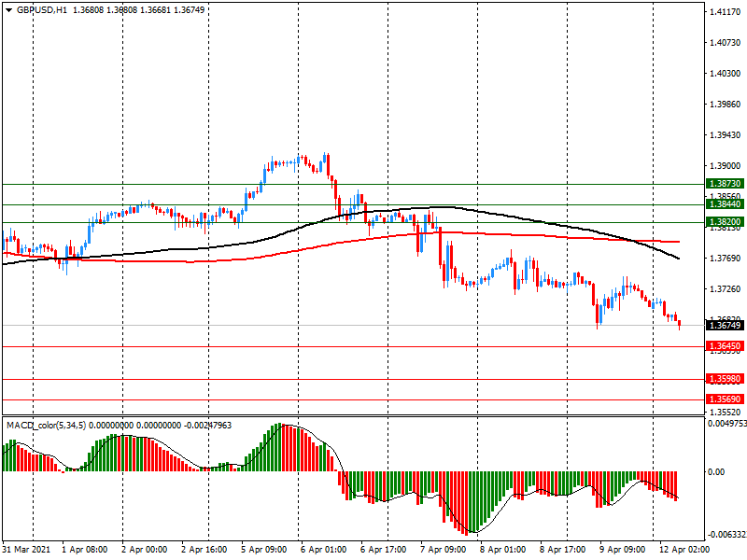Click the MACD_color(5,34,5) indicator label
Image resolution: width=747 pixels, height=560 pixels.
pos(46,425)
